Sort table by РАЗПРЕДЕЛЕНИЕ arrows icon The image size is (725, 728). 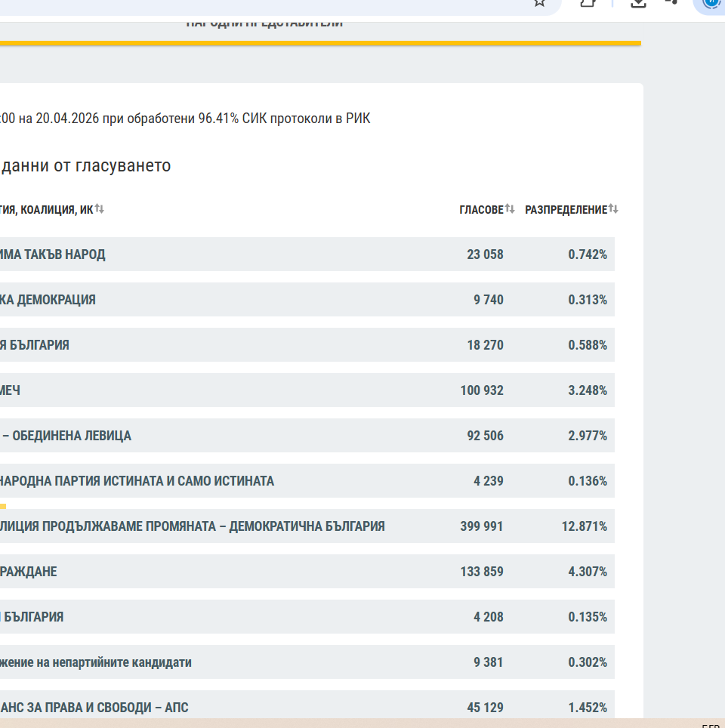(x=613, y=209)
